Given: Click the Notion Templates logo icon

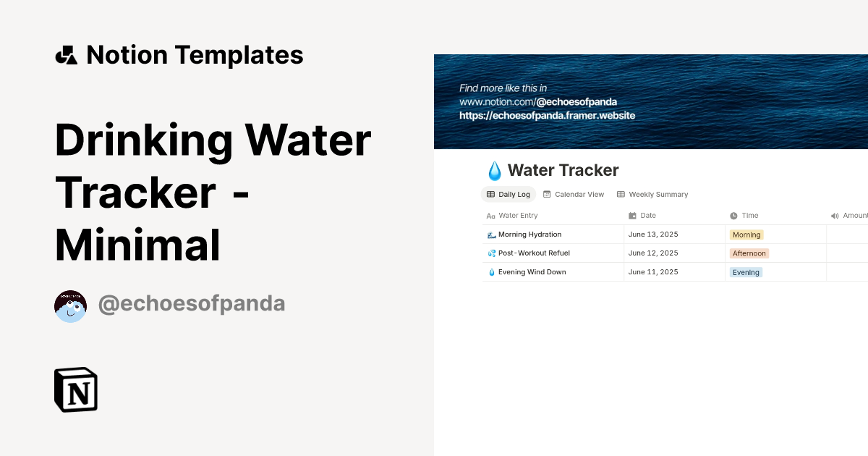Looking at the screenshot, I should 66,54.
